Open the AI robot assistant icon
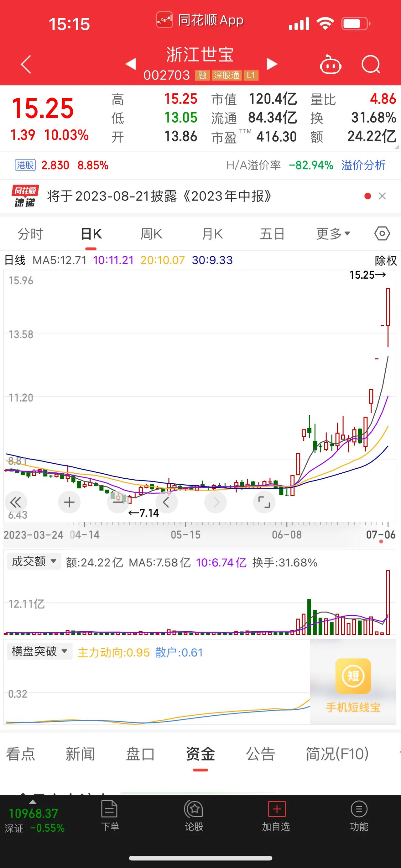This screenshot has width=401, height=868. 330,64
